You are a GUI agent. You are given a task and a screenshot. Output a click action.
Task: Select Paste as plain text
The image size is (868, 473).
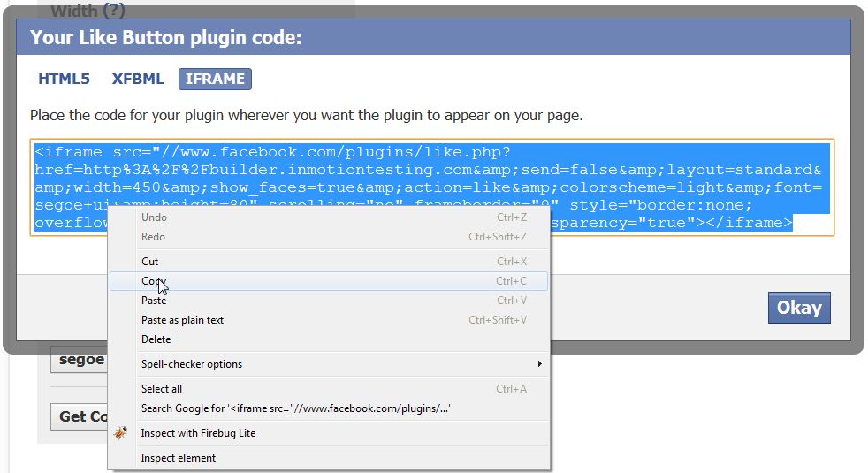329,319
